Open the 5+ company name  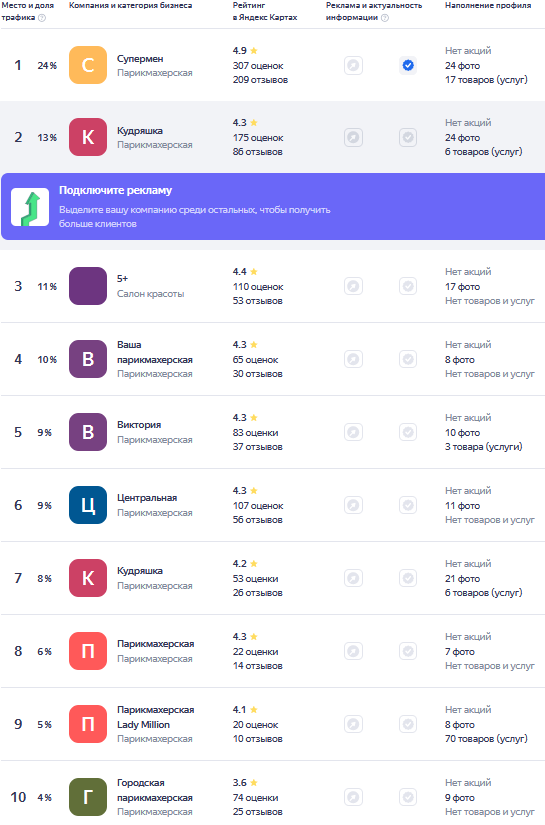(123, 279)
